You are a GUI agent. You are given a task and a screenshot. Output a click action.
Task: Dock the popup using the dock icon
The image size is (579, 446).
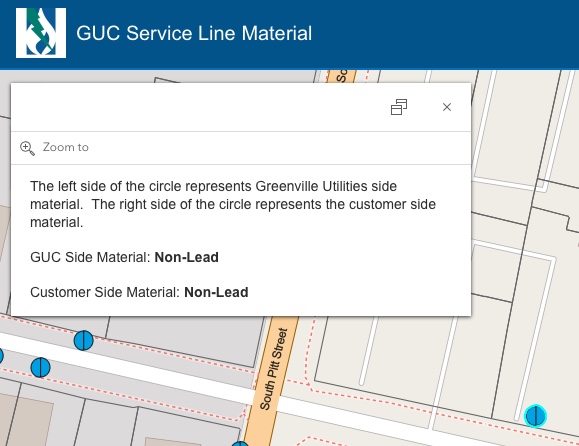[399, 107]
